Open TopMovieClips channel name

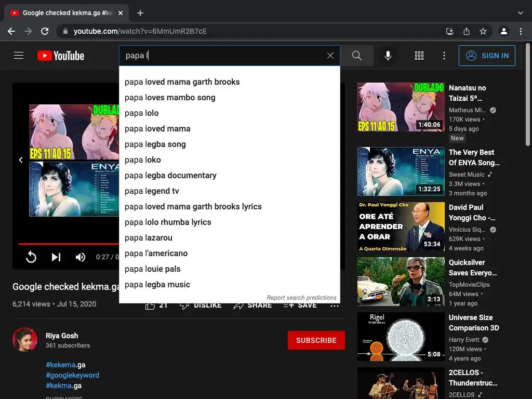point(469,285)
